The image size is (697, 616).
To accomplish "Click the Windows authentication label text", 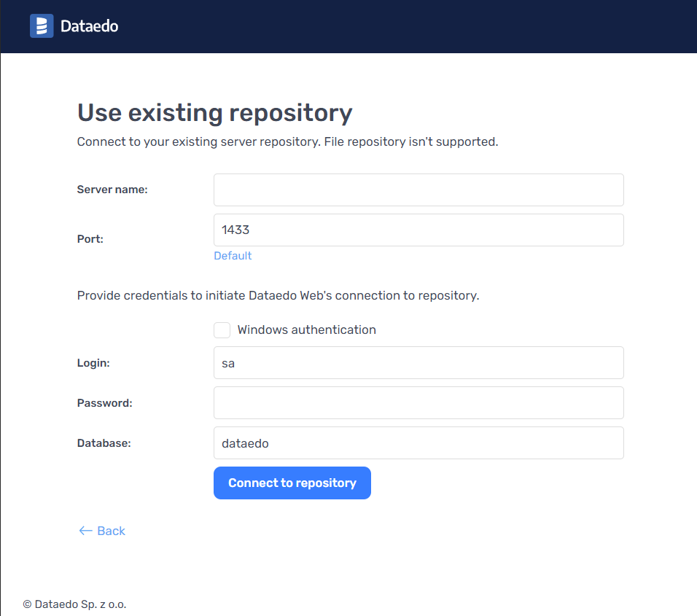I will coord(306,330).
